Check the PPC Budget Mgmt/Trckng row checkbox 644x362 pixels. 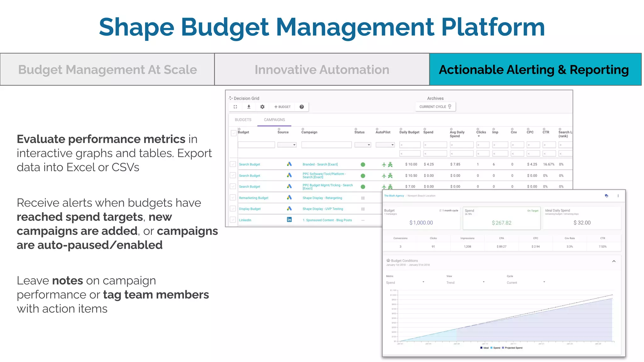(233, 186)
